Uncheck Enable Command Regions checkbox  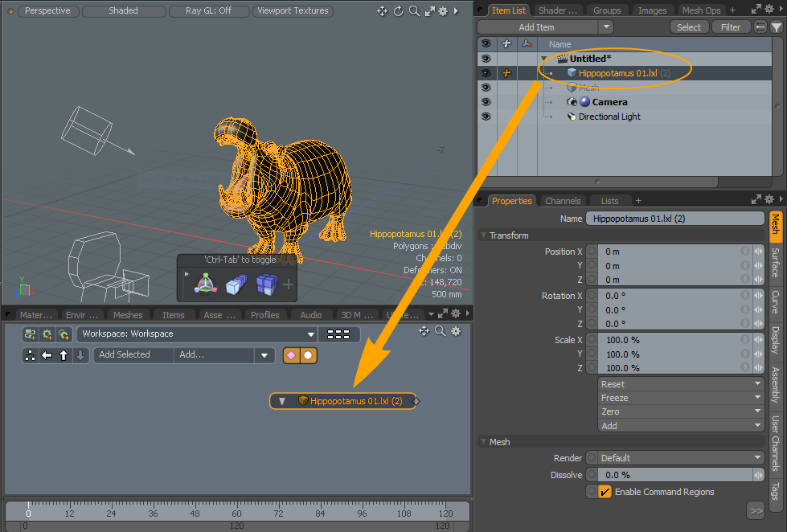coord(605,492)
